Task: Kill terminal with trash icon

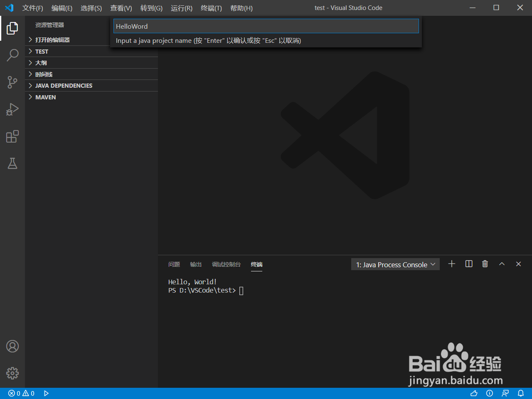Action: point(485,264)
